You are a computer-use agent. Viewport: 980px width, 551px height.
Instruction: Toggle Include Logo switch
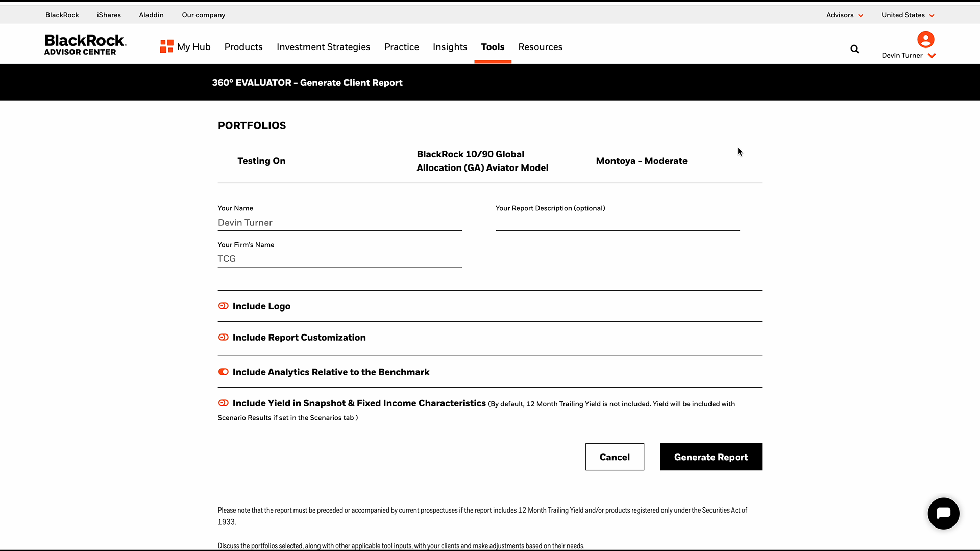[223, 306]
